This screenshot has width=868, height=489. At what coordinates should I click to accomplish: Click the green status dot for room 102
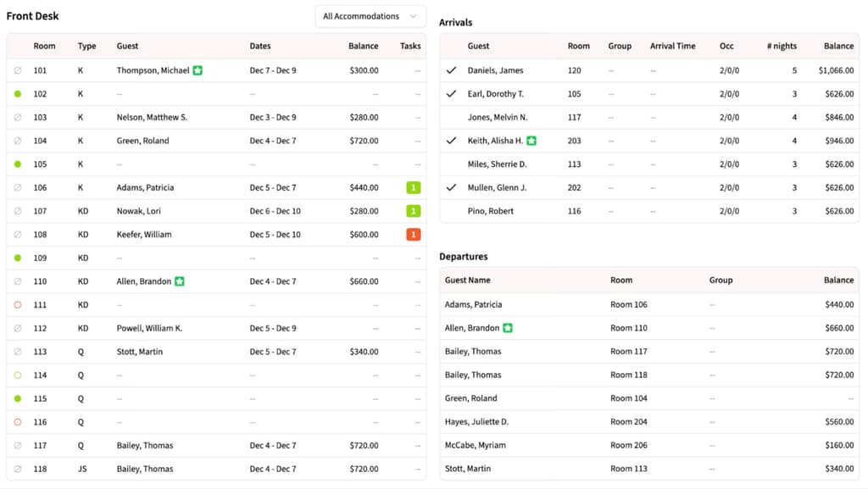[18, 94]
